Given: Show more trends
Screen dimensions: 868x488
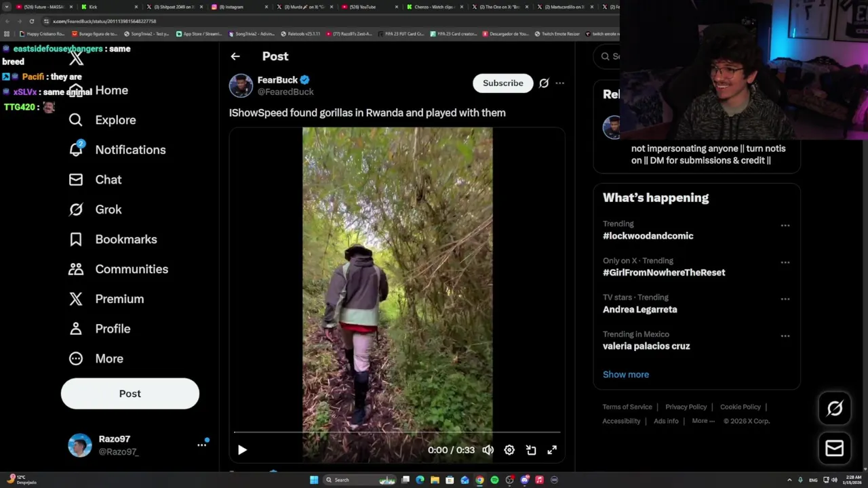Looking at the screenshot, I should [626, 374].
